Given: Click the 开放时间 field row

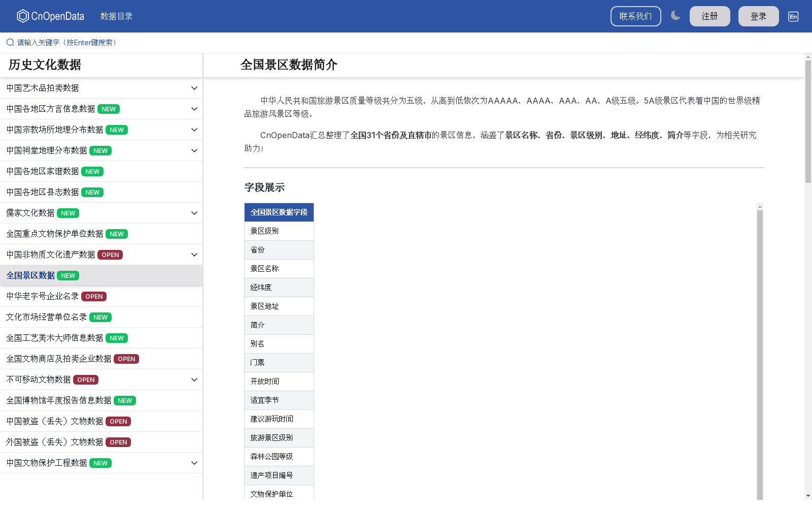Looking at the screenshot, I should tap(279, 382).
